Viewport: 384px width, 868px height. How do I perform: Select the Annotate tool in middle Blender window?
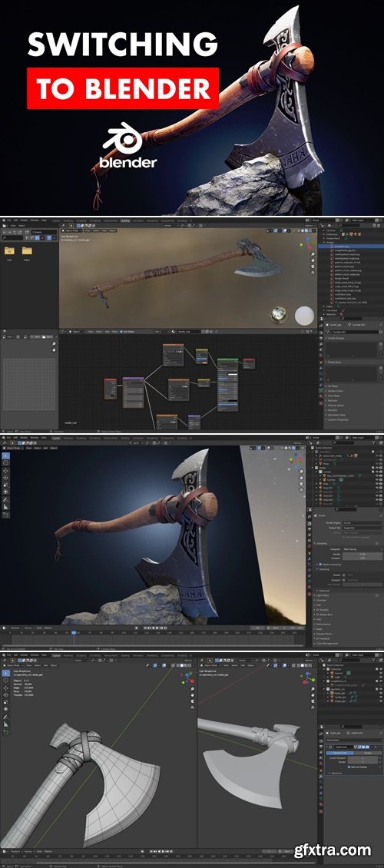(5, 499)
